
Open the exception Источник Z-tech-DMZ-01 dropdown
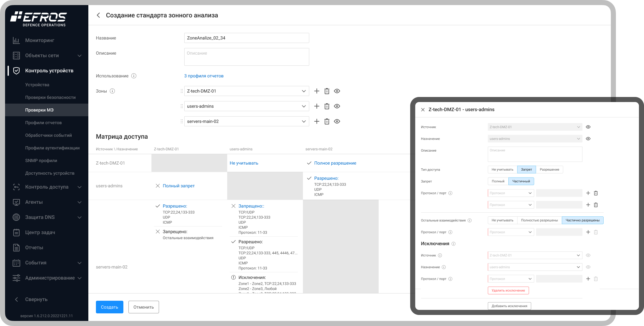(x=535, y=255)
